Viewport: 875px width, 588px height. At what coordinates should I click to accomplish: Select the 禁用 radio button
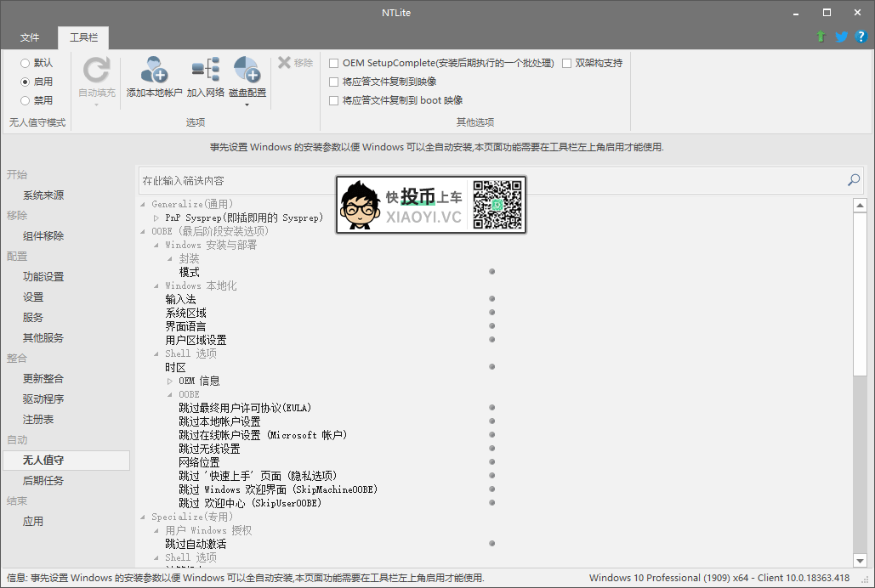coord(26,100)
